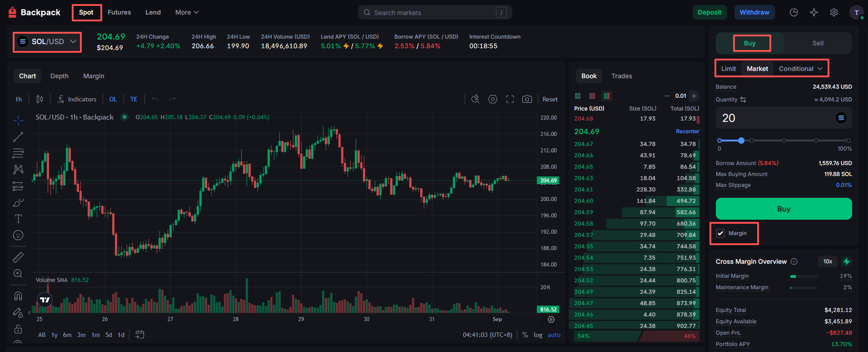Toggle auto scale on the chart
The height and width of the screenshot is (352, 868).
[554, 335]
